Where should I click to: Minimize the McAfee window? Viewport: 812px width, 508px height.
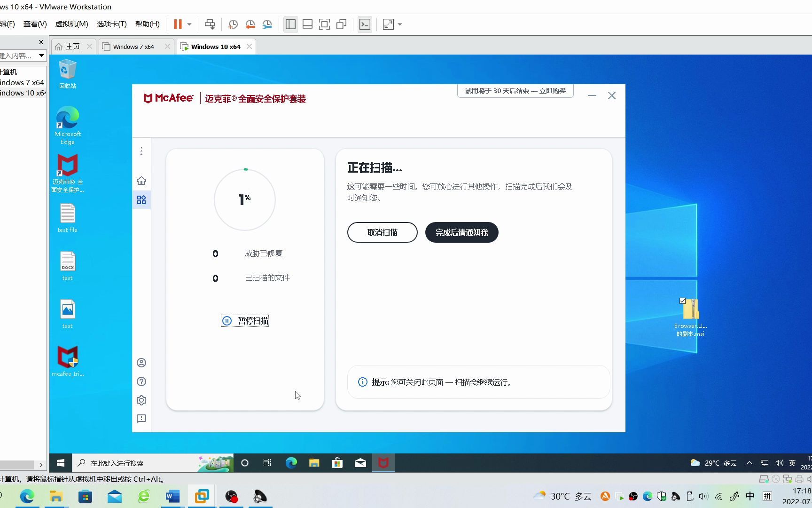click(x=592, y=95)
